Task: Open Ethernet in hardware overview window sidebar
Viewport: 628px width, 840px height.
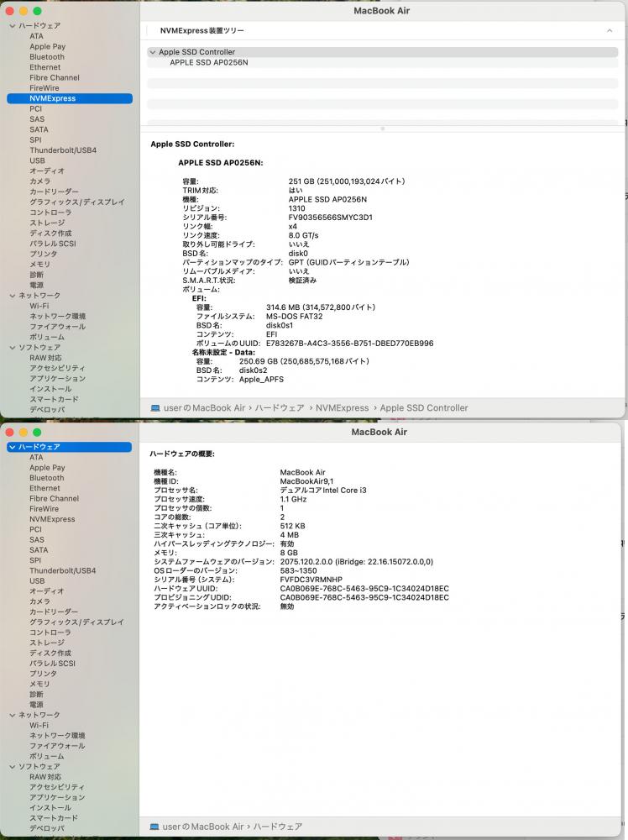Action: 45,489
